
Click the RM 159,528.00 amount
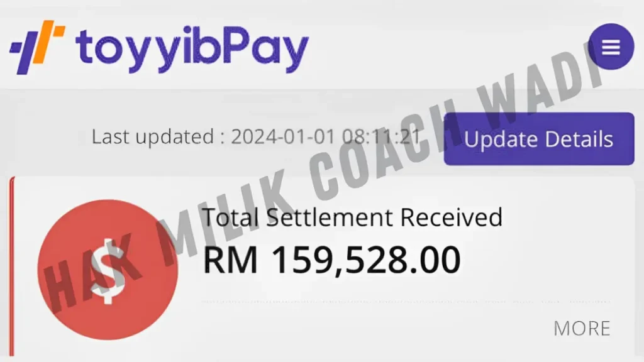click(332, 260)
